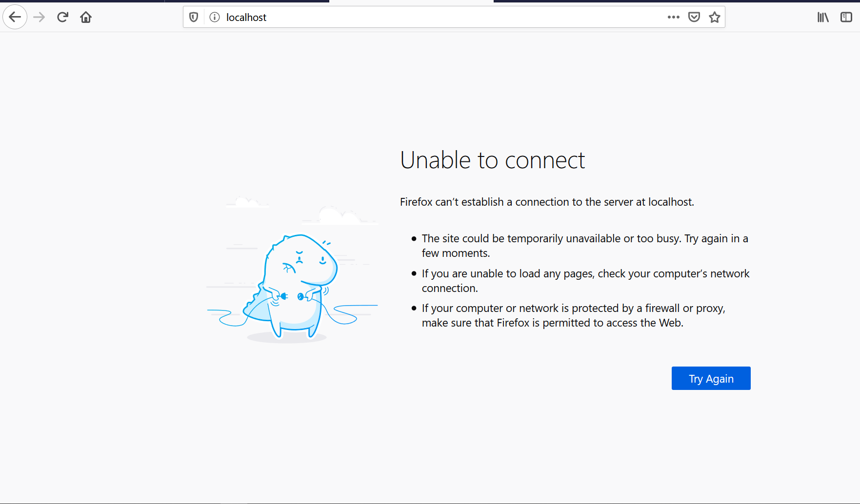Click the forward navigation arrow

(39, 18)
